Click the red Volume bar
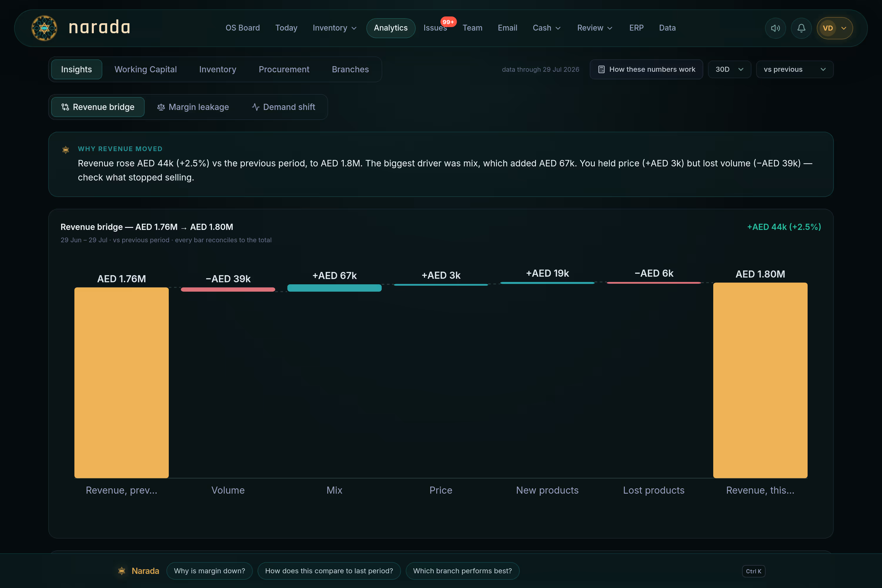This screenshot has width=882, height=588. (x=228, y=290)
